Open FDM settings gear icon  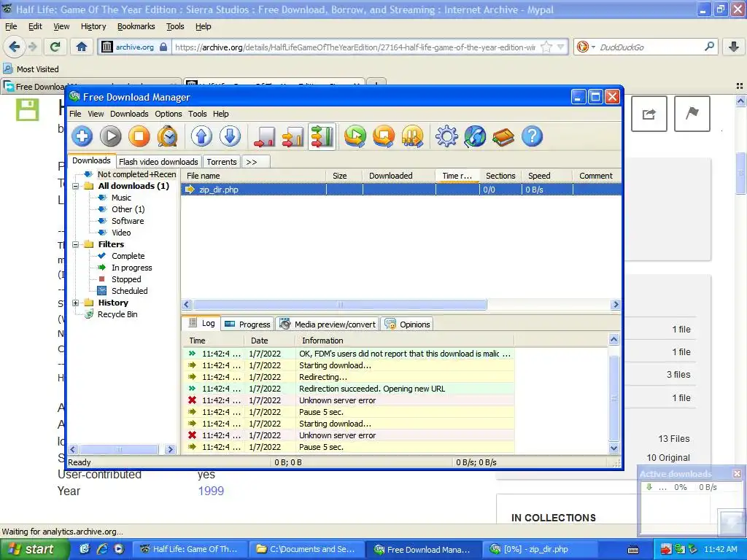446,136
